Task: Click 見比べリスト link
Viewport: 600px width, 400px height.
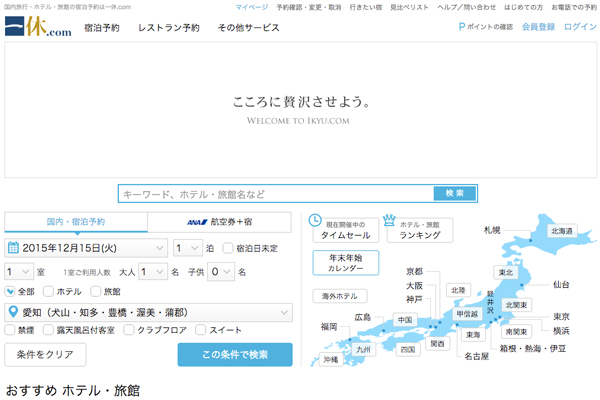Action: pos(409,7)
